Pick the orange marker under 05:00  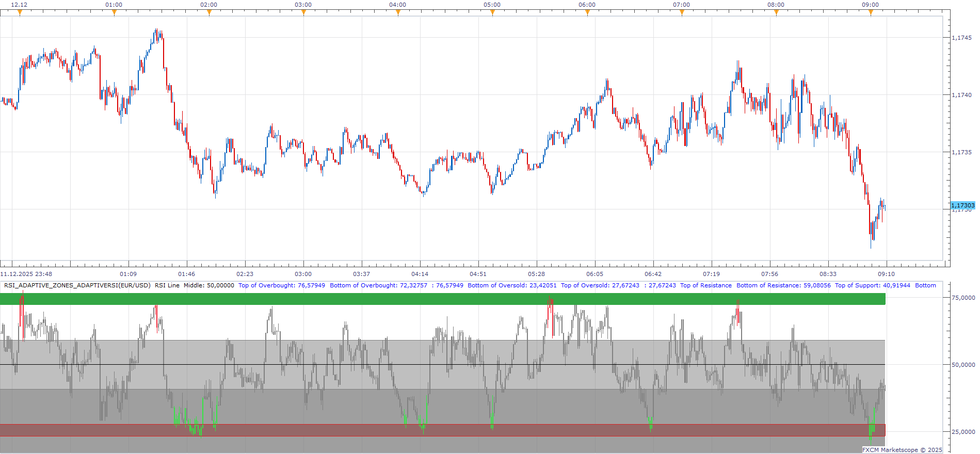tap(492, 12)
